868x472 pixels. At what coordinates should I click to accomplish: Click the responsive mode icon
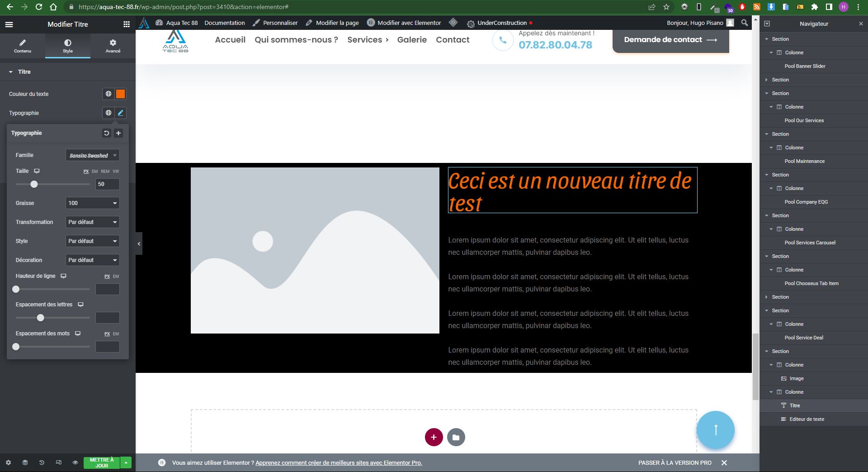58,462
